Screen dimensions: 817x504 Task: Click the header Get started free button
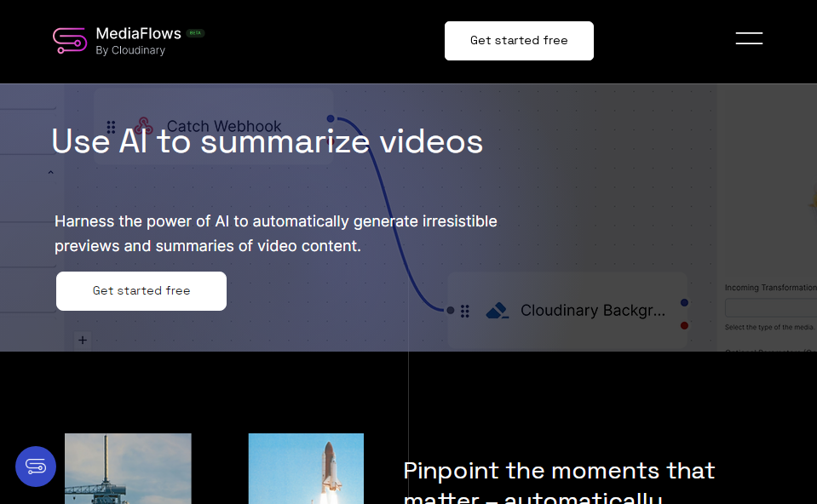pyautogui.click(x=519, y=41)
